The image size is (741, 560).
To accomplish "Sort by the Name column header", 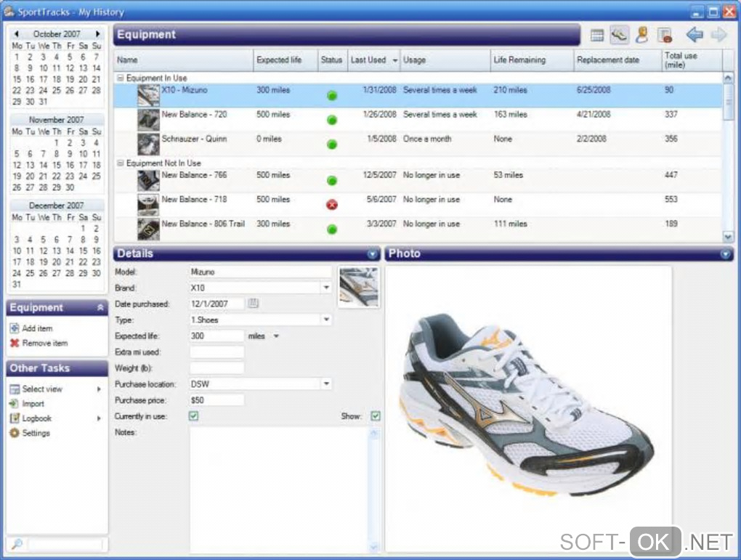I will point(183,60).
